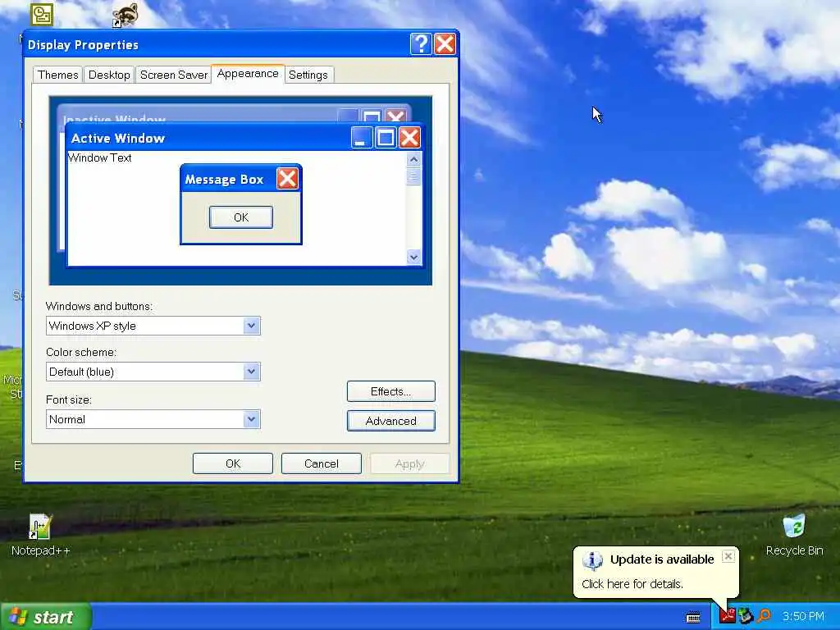The image size is (840, 630).
Task: Click the Inactive Window preview title
Action: [115, 118]
